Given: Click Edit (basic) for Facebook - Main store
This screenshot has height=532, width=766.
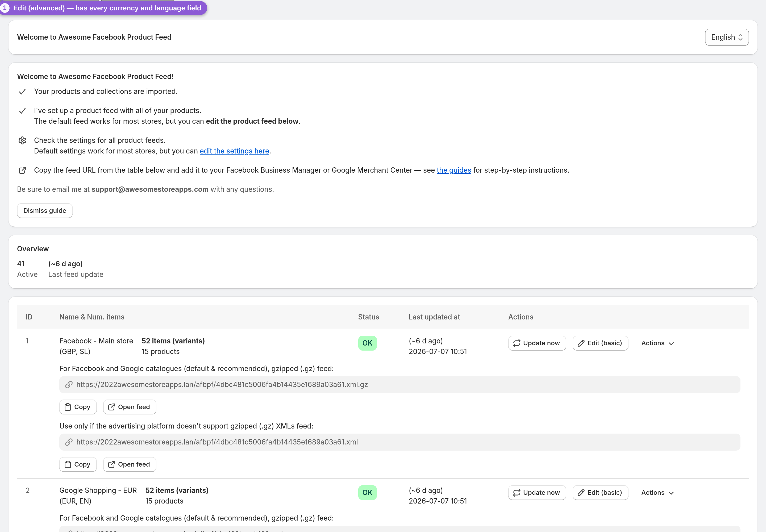Looking at the screenshot, I should [600, 343].
